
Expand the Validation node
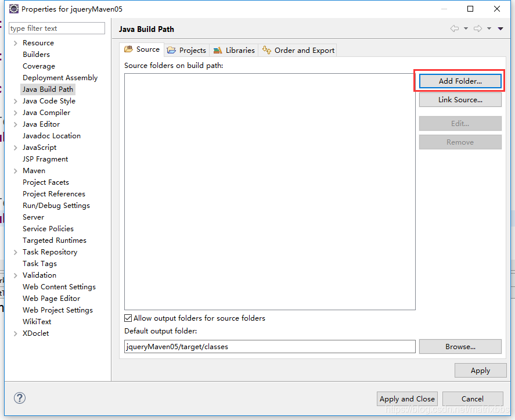[16, 275]
